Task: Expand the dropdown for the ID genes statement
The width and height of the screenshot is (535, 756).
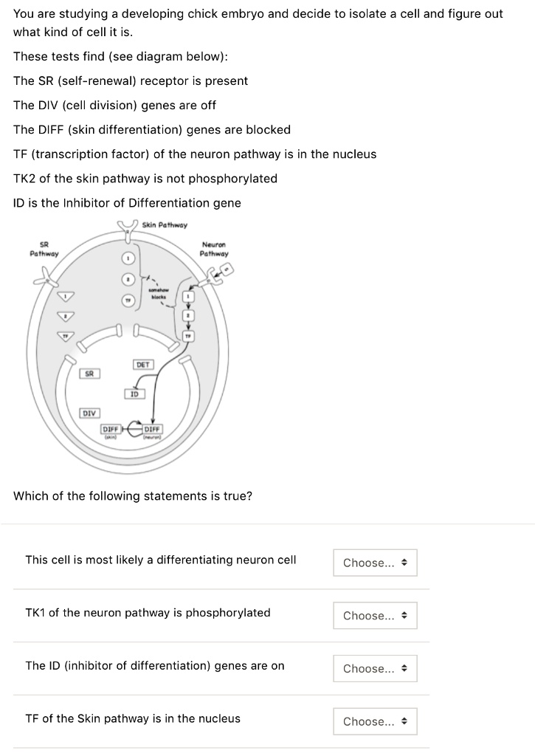Action: tap(375, 668)
